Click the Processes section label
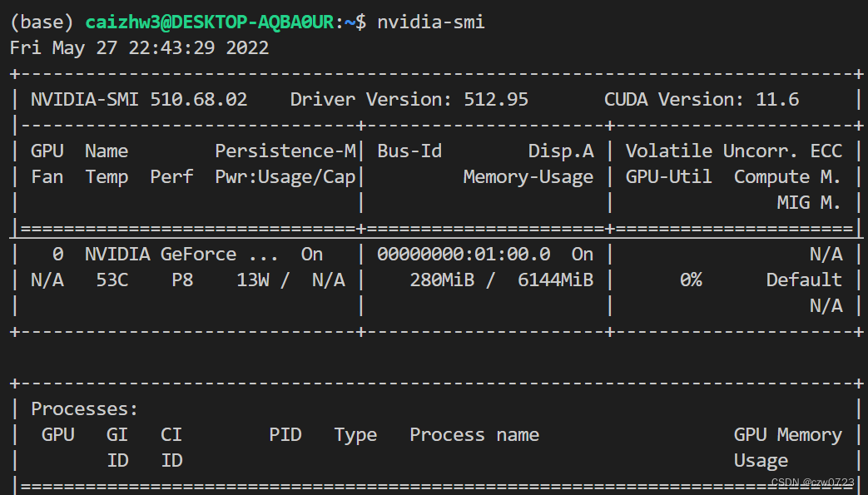The width and height of the screenshot is (868, 495). 84,409
